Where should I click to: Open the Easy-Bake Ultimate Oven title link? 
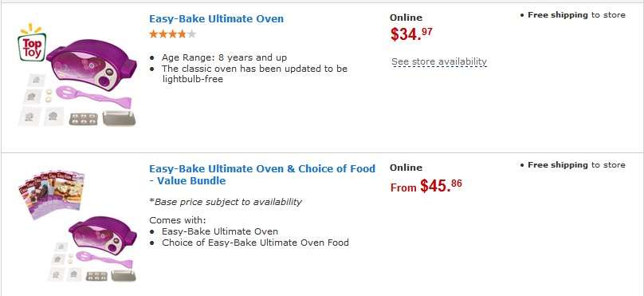[216, 19]
